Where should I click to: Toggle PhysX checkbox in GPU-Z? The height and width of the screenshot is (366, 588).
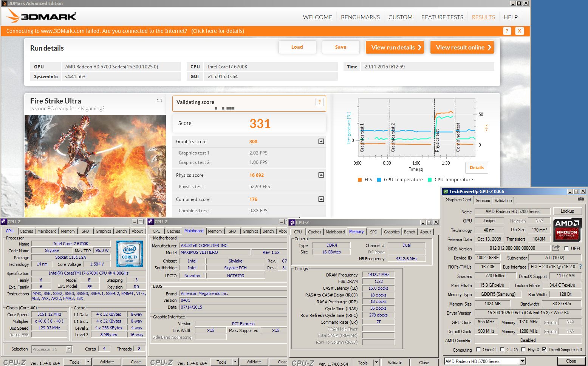[523, 349]
